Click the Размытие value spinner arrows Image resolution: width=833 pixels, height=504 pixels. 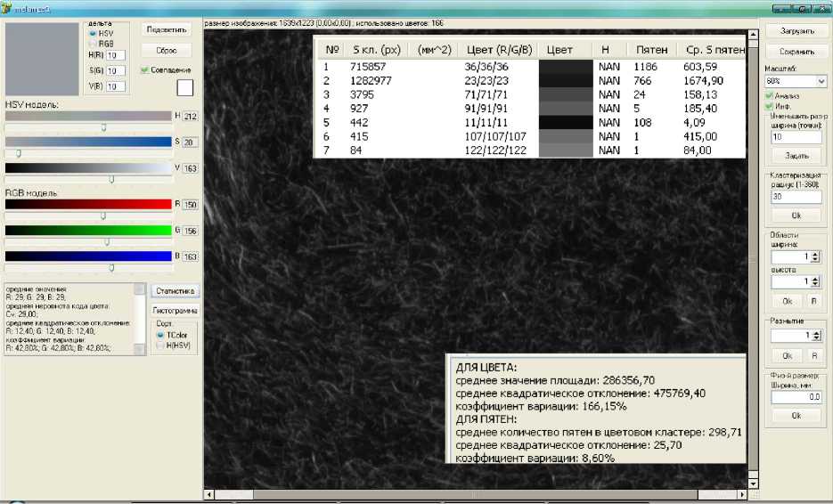pyautogui.click(x=814, y=336)
